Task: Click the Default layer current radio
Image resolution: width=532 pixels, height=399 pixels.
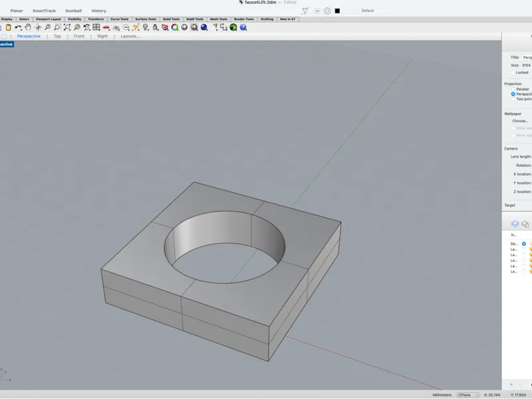Action: pos(524,243)
